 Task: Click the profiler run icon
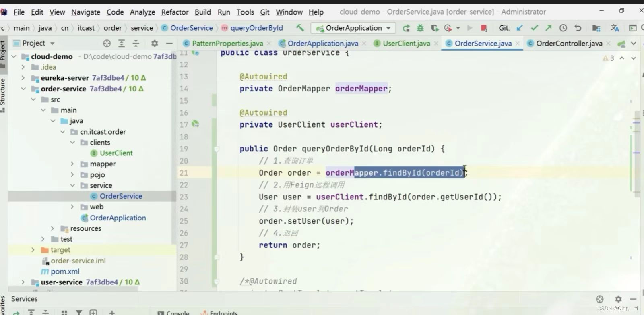(x=448, y=28)
